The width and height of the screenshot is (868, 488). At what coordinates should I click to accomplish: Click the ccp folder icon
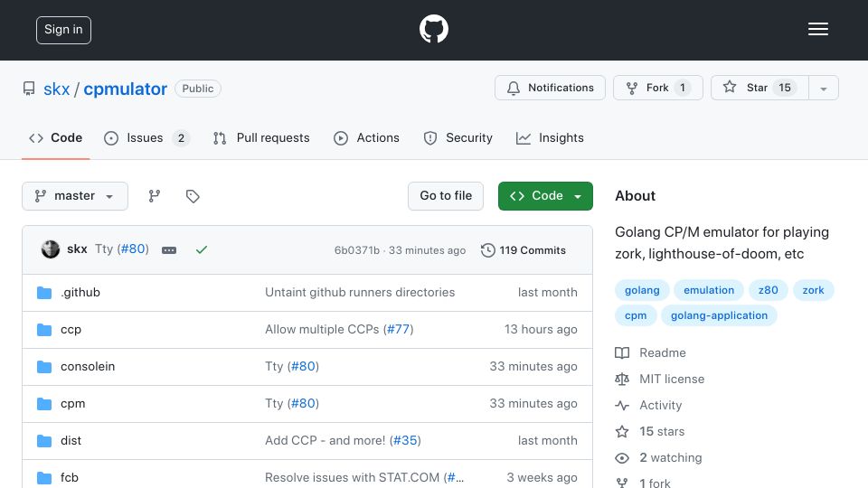(x=44, y=329)
